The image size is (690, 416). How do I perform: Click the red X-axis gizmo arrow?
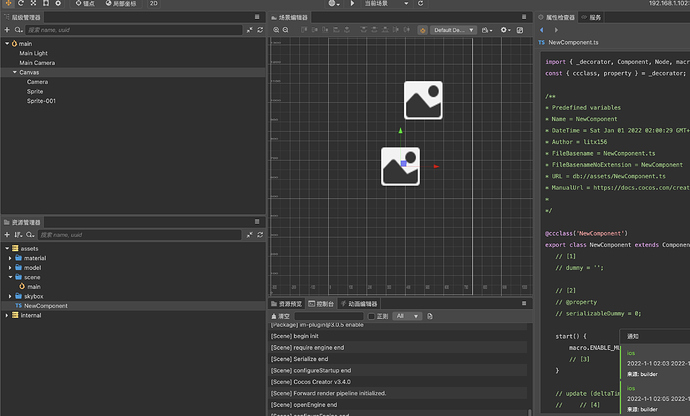pos(436,166)
